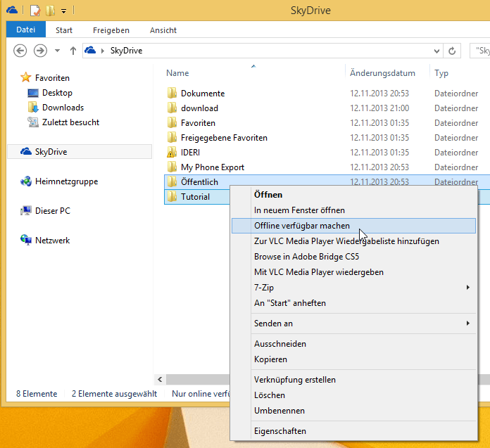The width and height of the screenshot is (490, 448).
Task: Go forward with the Forward arrow button
Action: click(40, 51)
